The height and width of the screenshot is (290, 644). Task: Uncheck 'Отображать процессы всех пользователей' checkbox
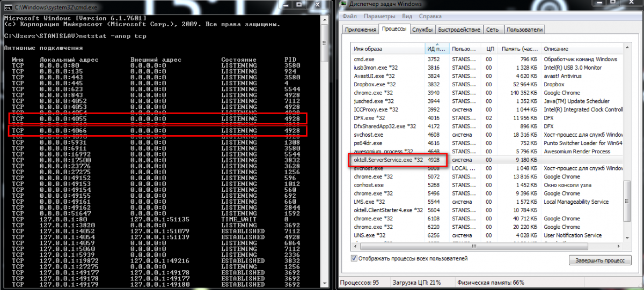354,258
